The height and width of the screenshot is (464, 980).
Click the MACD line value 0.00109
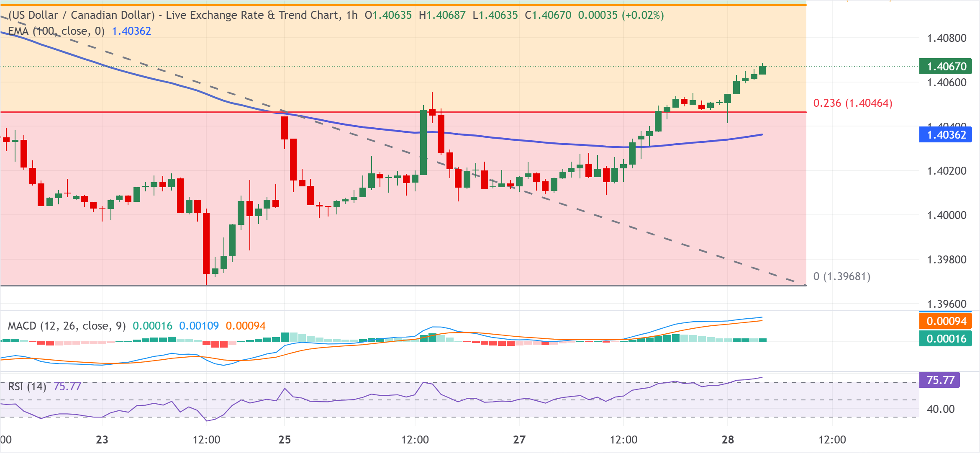point(199,326)
